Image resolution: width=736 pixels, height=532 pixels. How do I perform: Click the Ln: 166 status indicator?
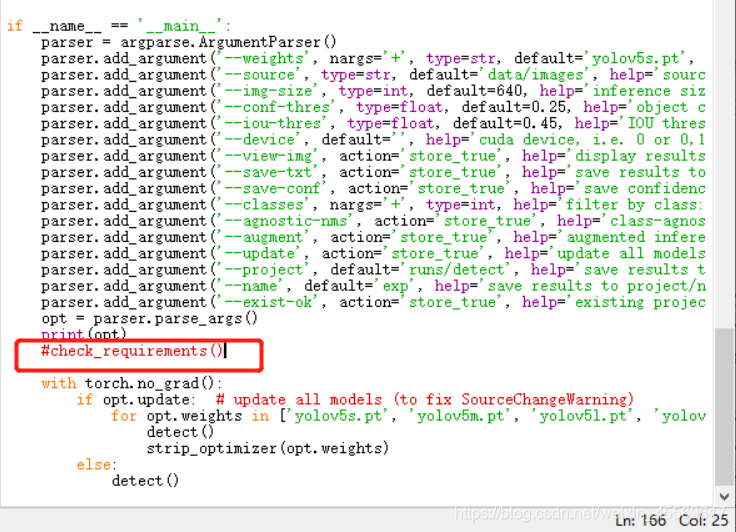[638, 519]
